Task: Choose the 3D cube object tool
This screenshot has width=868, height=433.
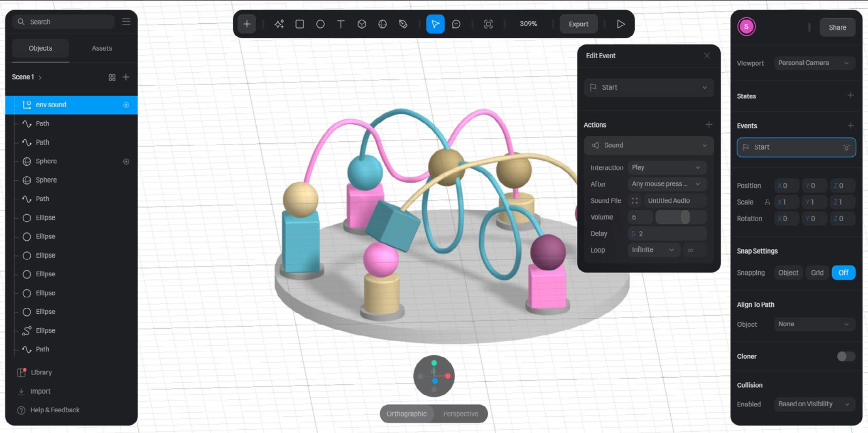Action: (361, 24)
